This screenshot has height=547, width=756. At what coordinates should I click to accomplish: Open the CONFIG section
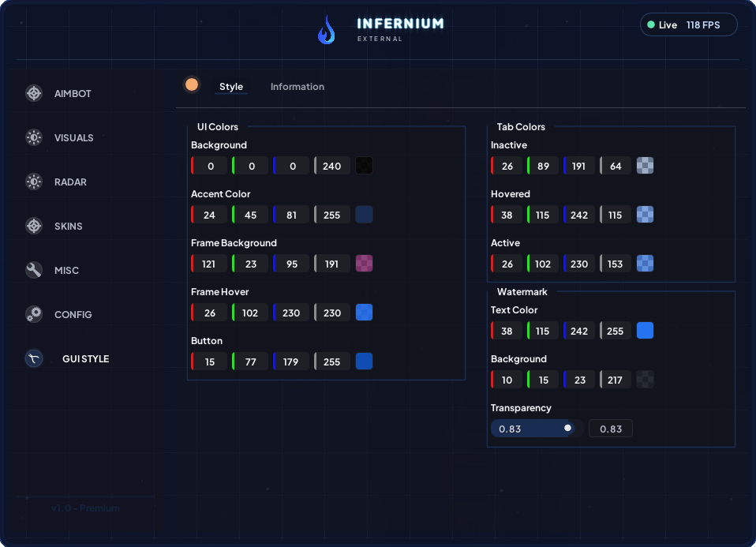(x=73, y=315)
